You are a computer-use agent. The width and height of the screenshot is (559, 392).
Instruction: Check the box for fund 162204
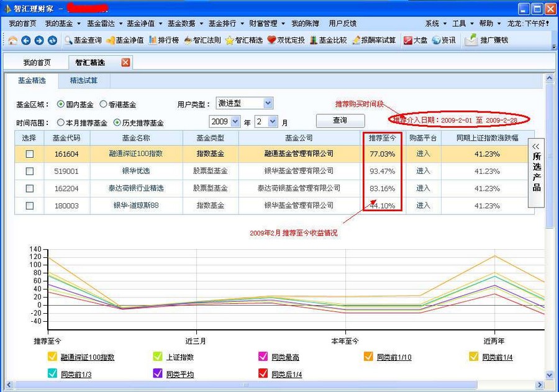coord(30,188)
